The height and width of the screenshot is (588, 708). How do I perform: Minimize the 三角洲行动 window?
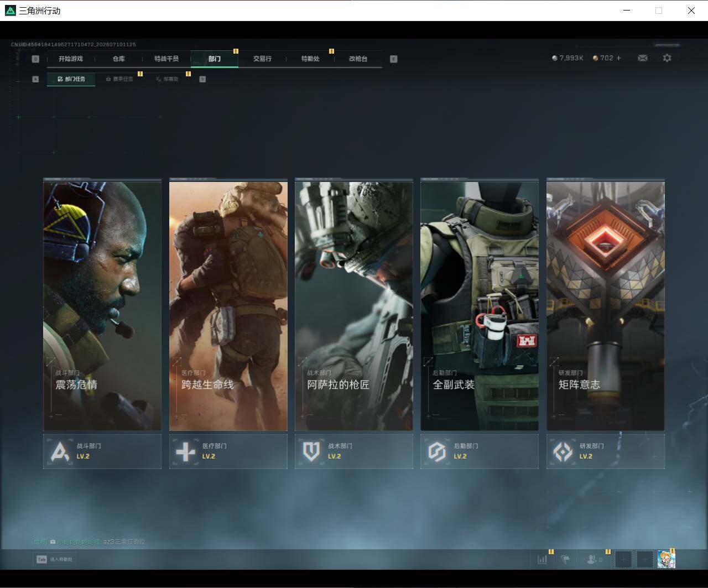tap(626, 10)
